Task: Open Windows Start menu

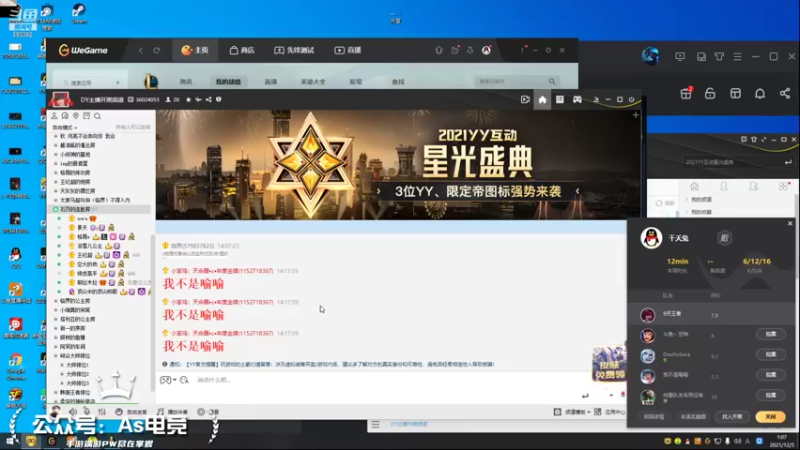Action: point(10,441)
